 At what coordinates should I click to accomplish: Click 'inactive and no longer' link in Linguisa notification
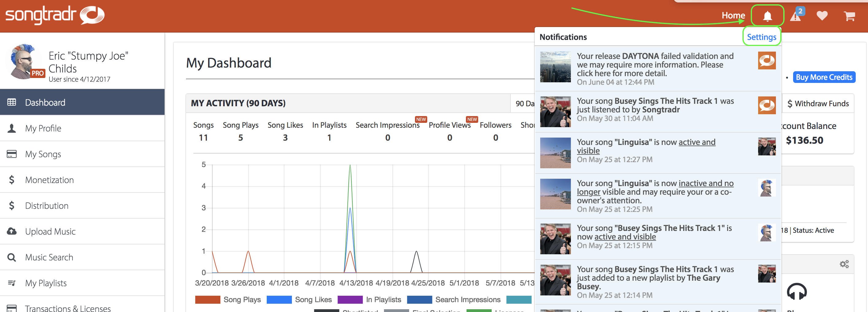[x=655, y=188]
